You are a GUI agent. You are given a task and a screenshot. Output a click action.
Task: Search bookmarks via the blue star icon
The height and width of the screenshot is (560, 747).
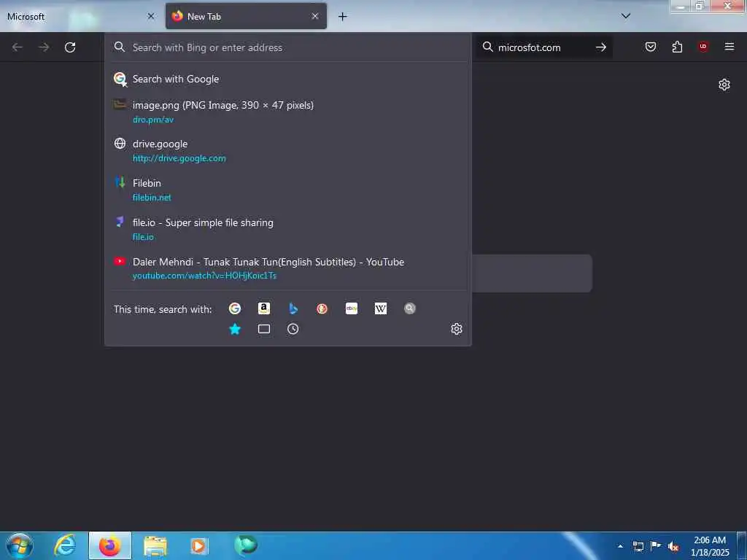[x=235, y=329]
